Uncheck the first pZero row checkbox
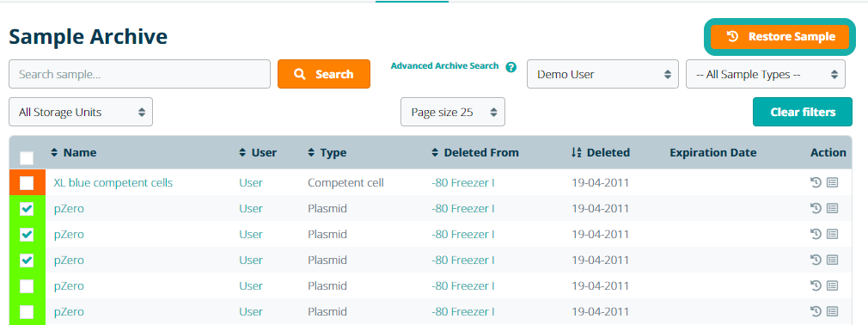The height and width of the screenshot is (325, 868). [x=27, y=209]
